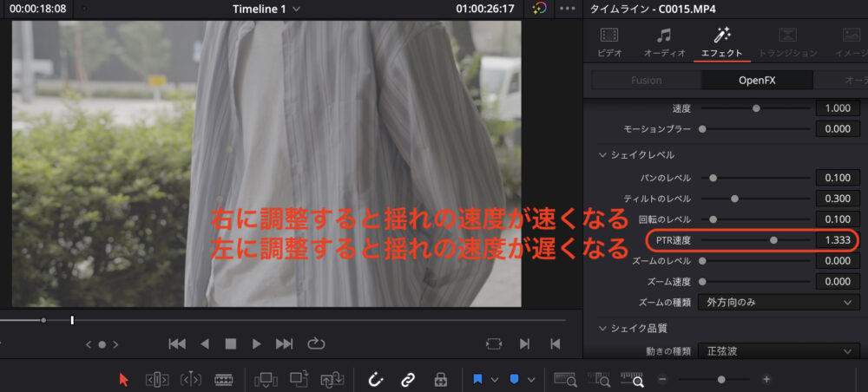This screenshot has height=392, width=868.
Task: Click the play reverse button
Action: 205,343
